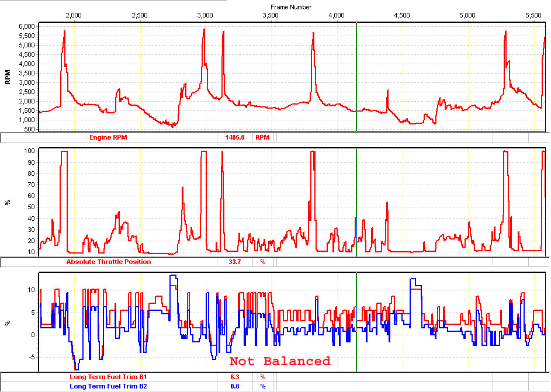Screen dimensions: 551x392
Task: Click the Engine RPM label
Action: (108, 138)
